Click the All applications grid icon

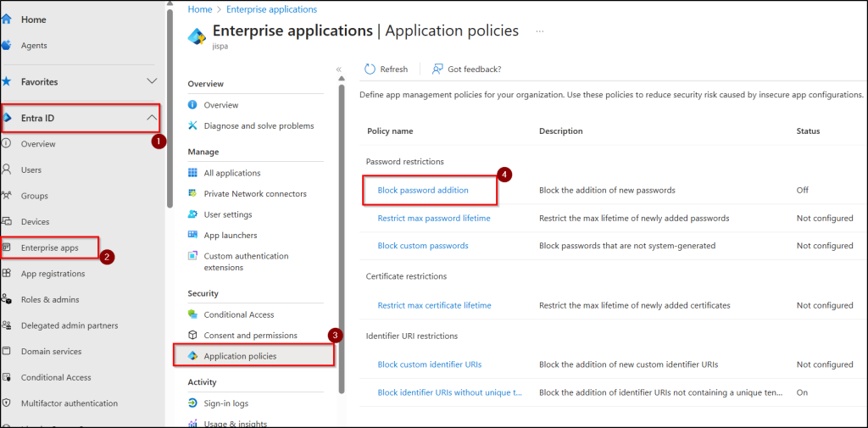click(193, 173)
